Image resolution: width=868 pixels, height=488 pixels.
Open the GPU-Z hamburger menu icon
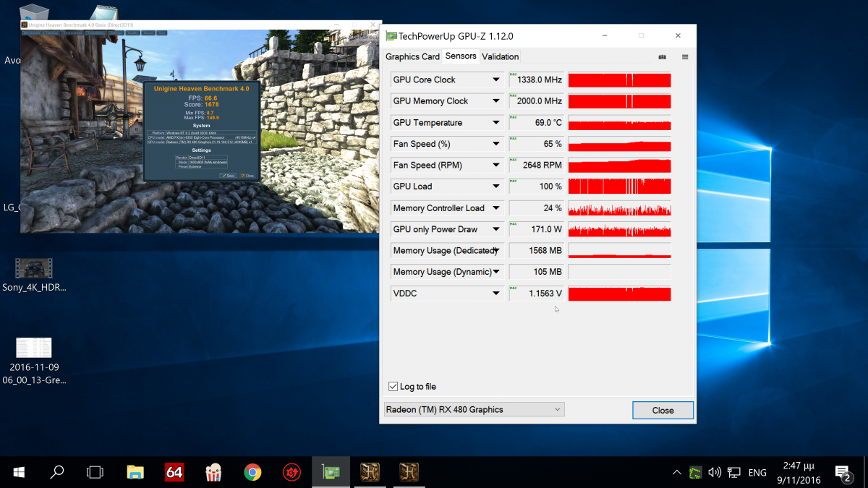pyautogui.click(x=685, y=56)
